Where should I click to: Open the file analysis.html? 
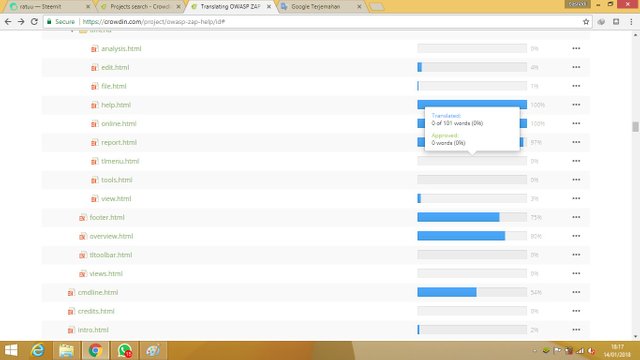(121, 49)
